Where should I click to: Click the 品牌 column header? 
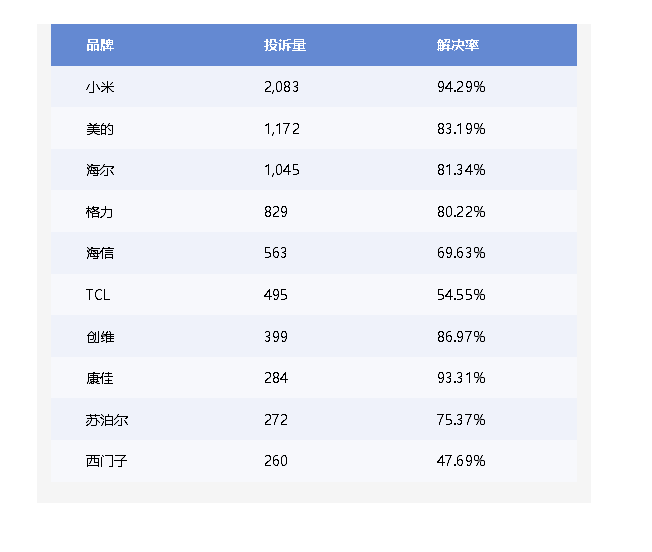click(x=100, y=45)
